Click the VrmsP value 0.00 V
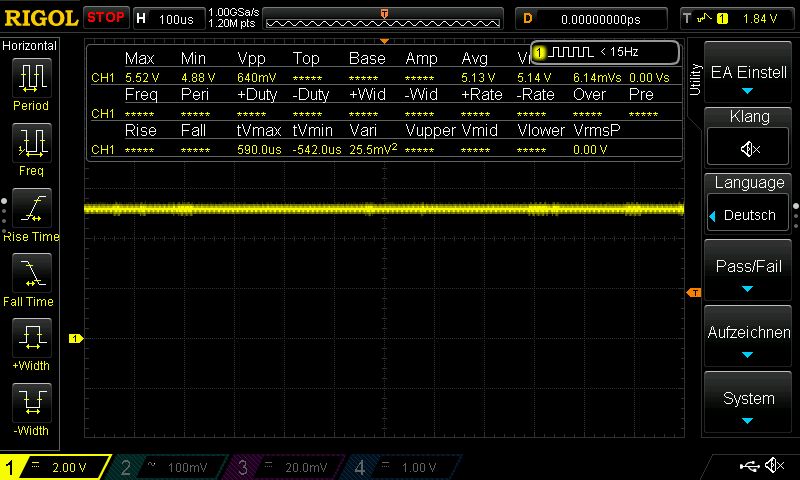Screen dimensions: 800x480 [x=590, y=149]
